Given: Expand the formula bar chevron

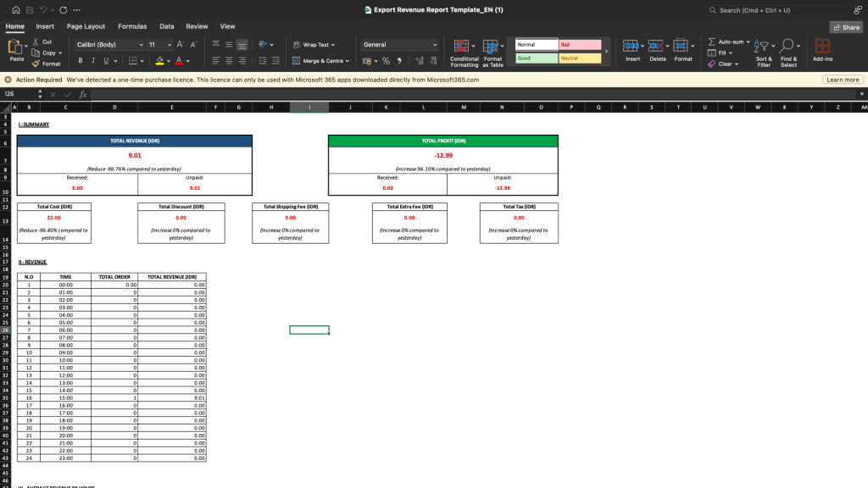Looking at the screenshot, I should pyautogui.click(x=861, y=94).
